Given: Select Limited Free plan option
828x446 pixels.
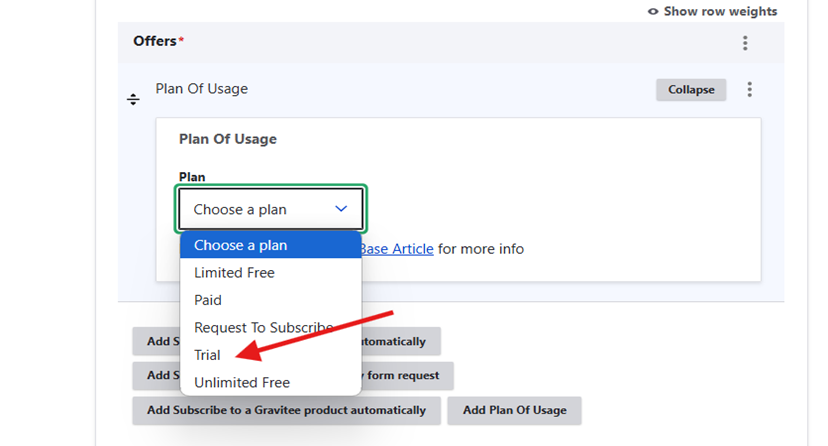Looking at the screenshot, I should coord(270,272).
